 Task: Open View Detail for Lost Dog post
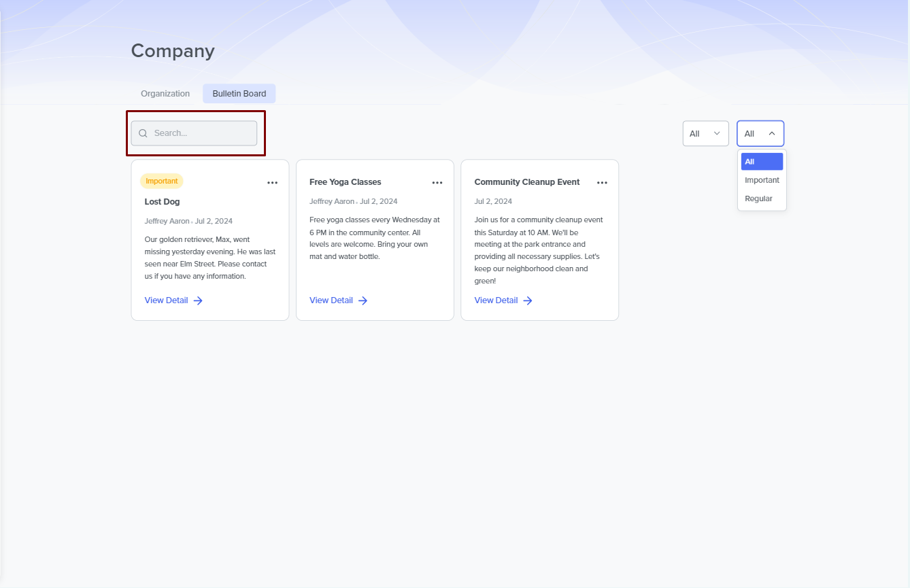[167, 300]
